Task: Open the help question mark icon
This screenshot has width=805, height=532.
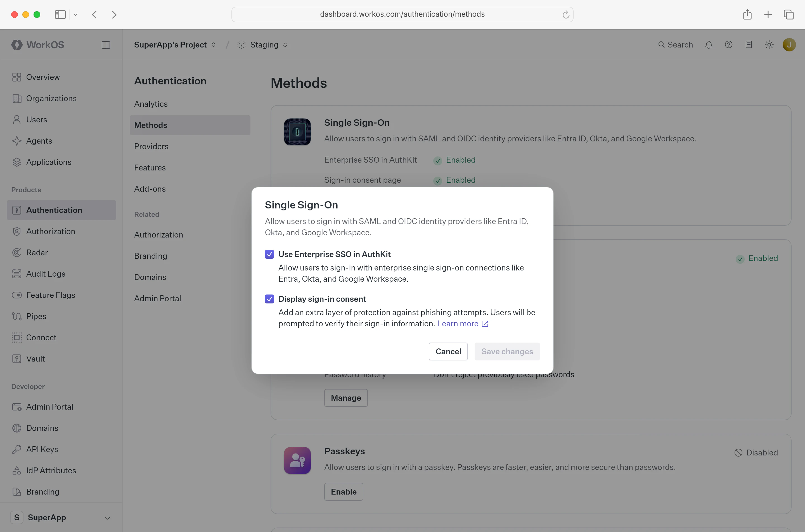Action: click(729, 45)
